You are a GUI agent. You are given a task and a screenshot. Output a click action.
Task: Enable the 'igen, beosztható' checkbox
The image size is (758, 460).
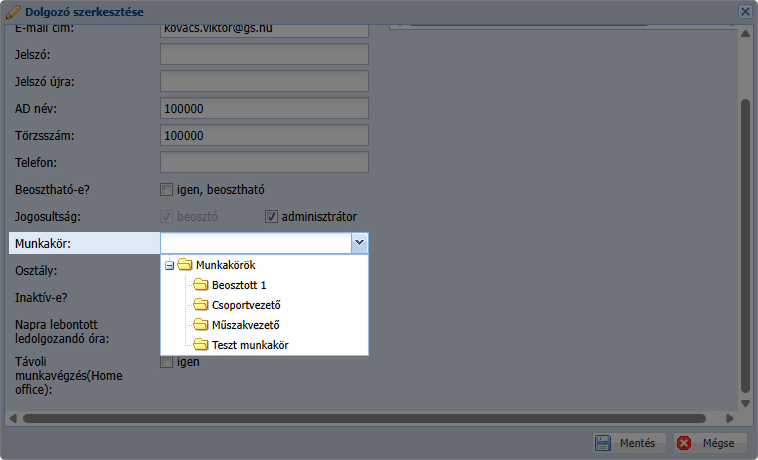point(167,189)
